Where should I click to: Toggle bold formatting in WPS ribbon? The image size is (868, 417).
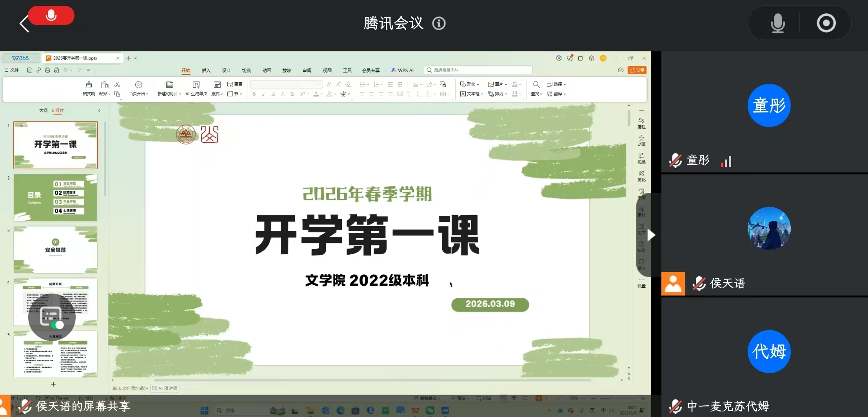click(254, 94)
